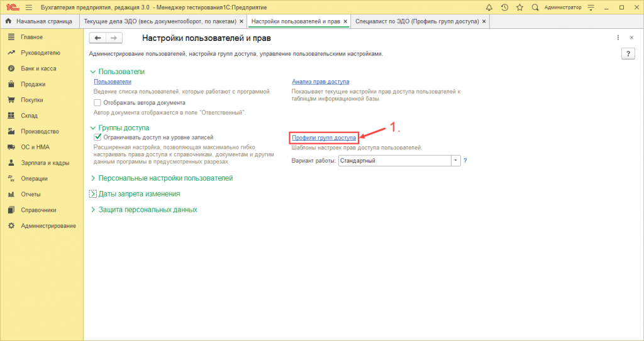Click the home icon on Начальная страница tab
Viewport: 644px width, 341px height.
click(x=8, y=21)
